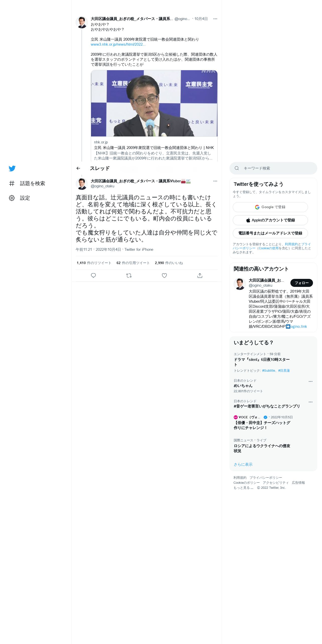Screen dimensions: 322x644
Task: Share the main tweet
Action: point(200,275)
